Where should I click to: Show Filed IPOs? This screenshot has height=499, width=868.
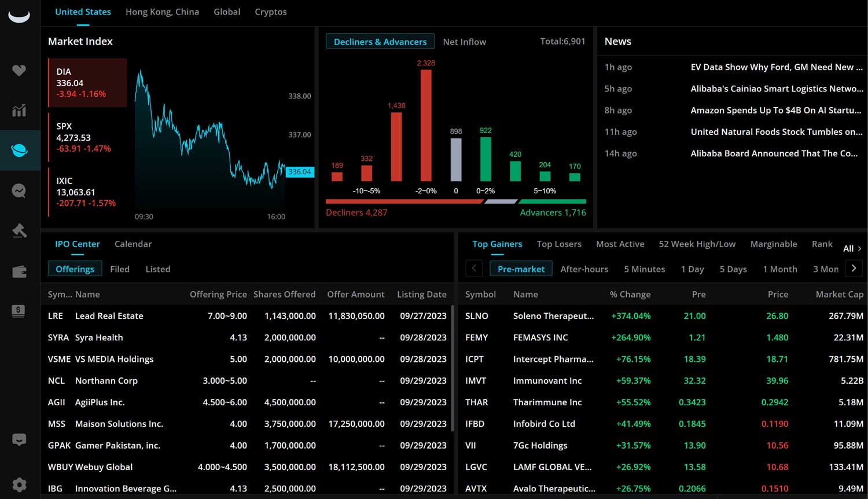click(120, 269)
